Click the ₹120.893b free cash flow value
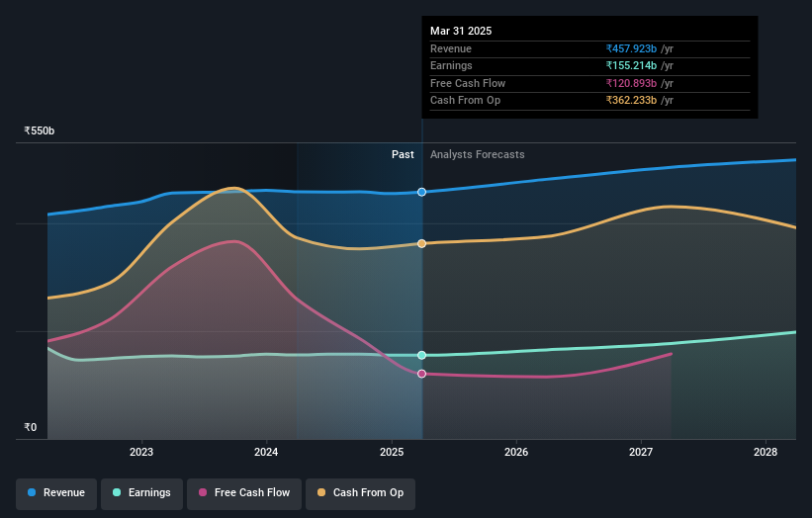The height and width of the screenshot is (518, 812). pyautogui.click(x=631, y=83)
